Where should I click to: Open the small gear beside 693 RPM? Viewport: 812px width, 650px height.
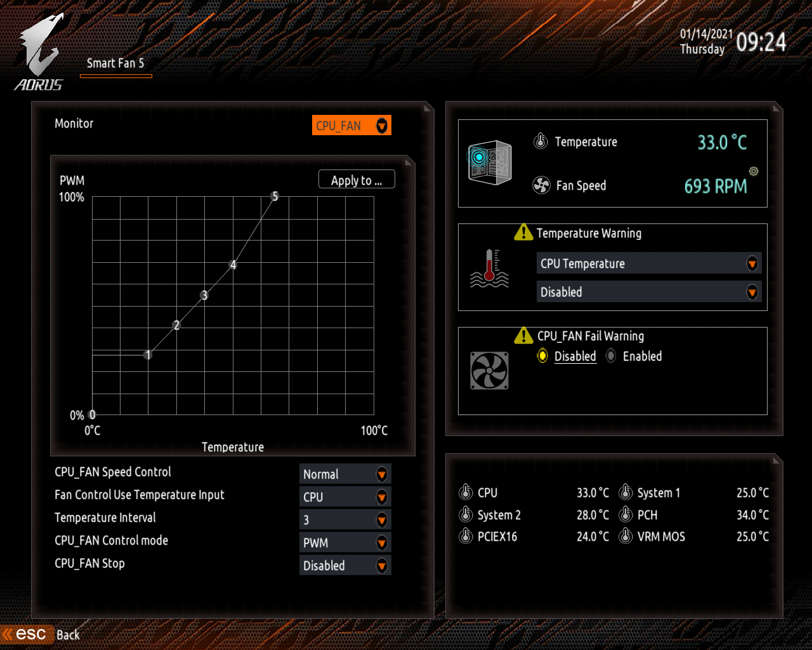click(754, 171)
